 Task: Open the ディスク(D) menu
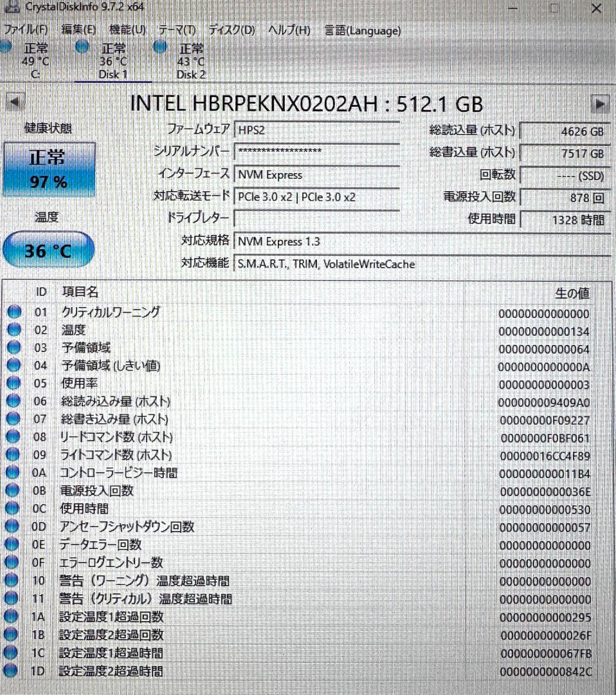231,30
